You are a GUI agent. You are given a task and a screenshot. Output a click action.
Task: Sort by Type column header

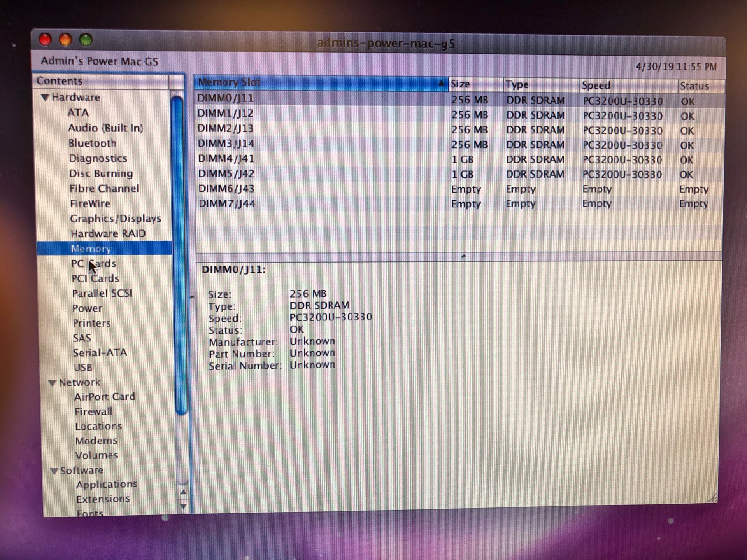click(541, 85)
